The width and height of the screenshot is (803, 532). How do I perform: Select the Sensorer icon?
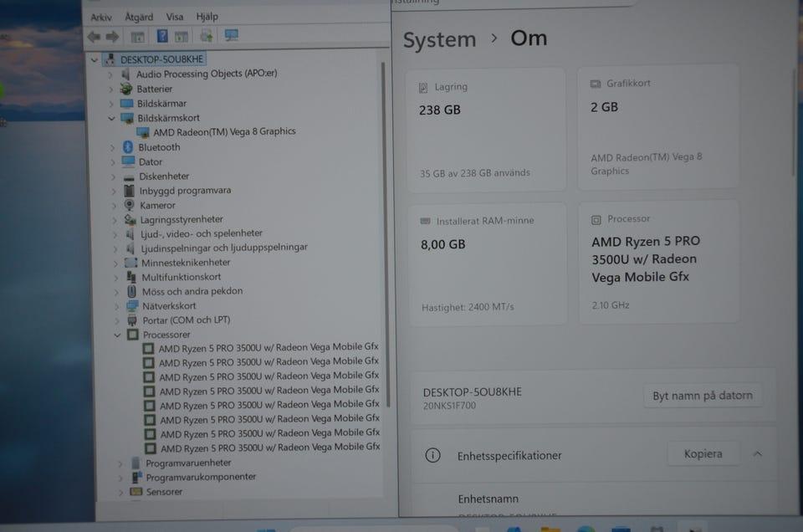point(136,492)
